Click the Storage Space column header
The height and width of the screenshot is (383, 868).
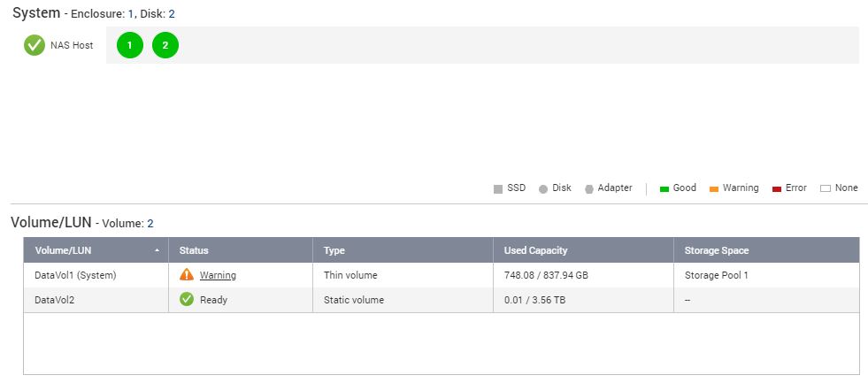point(717,250)
